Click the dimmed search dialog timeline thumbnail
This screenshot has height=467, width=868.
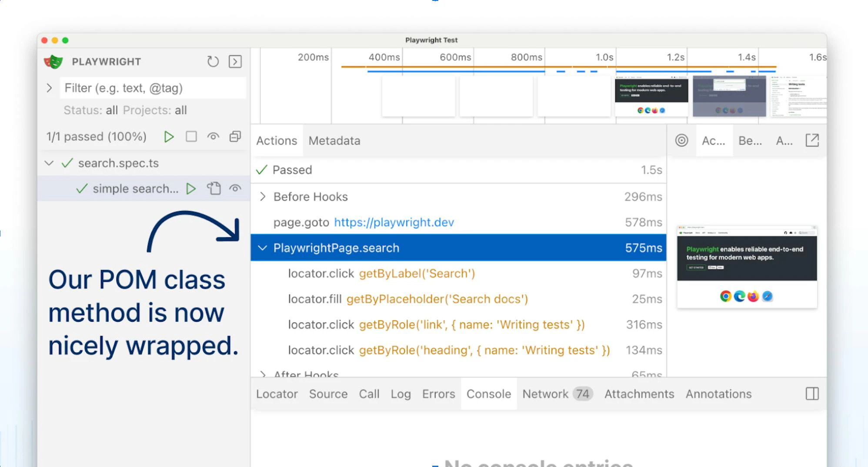coord(729,96)
